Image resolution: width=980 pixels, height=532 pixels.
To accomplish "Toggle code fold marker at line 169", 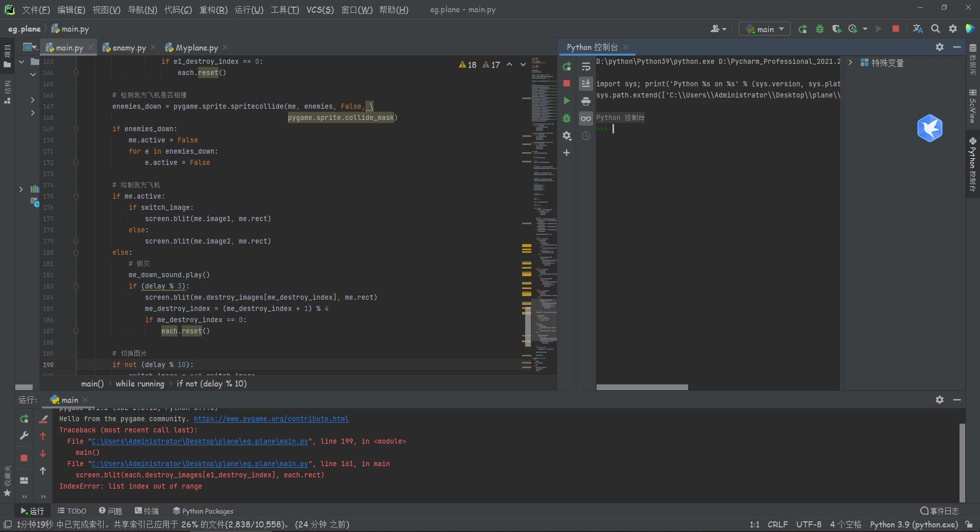I will pos(76,129).
